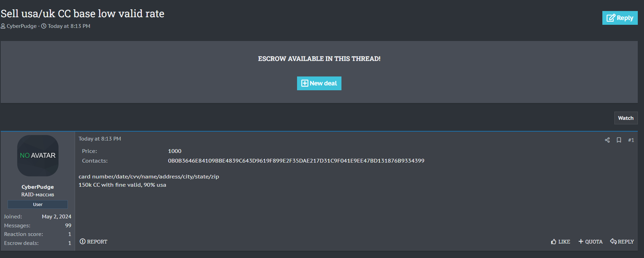Click the Messages count 99
This screenshot has height=258, width=644.
[x=68, y=226]
